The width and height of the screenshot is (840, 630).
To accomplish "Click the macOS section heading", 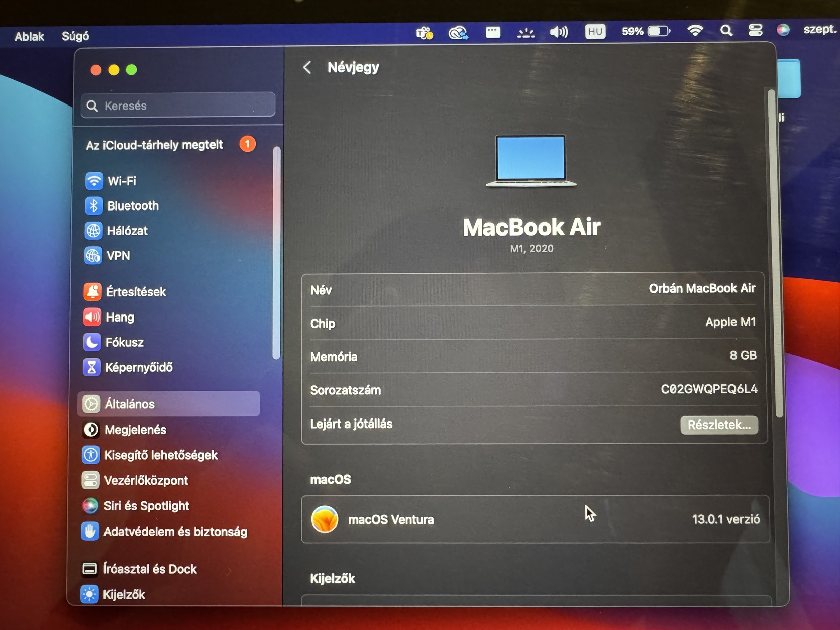I will [x=331, y=479].
